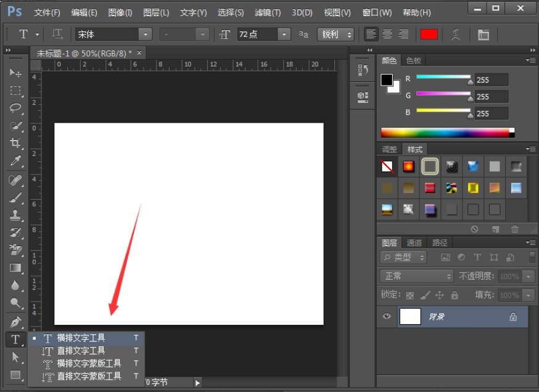Switch to the 色板 tab
The width and height of the screenshot is (539, 392).
pyautogui.click(x=413, y=60)
